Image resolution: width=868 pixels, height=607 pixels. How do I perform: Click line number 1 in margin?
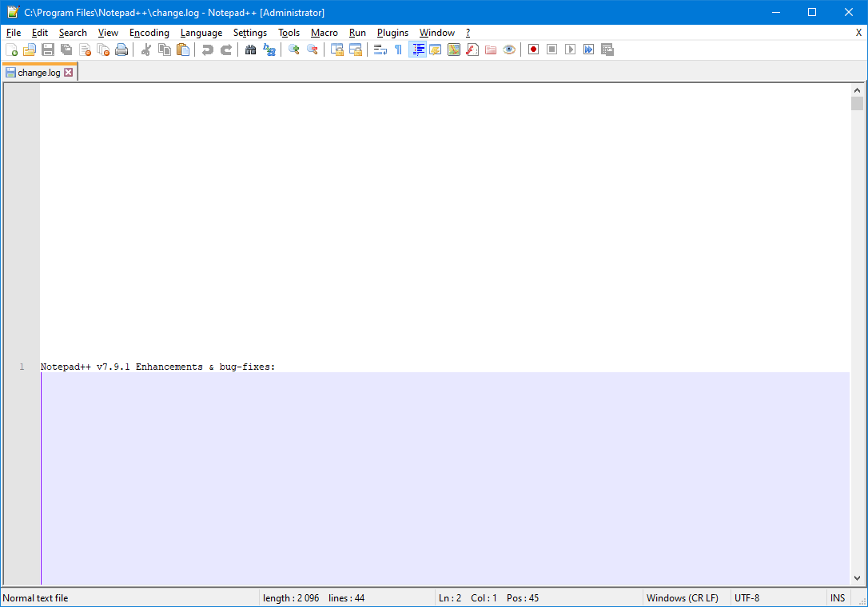pyautogui.click(x=22, y=367)
